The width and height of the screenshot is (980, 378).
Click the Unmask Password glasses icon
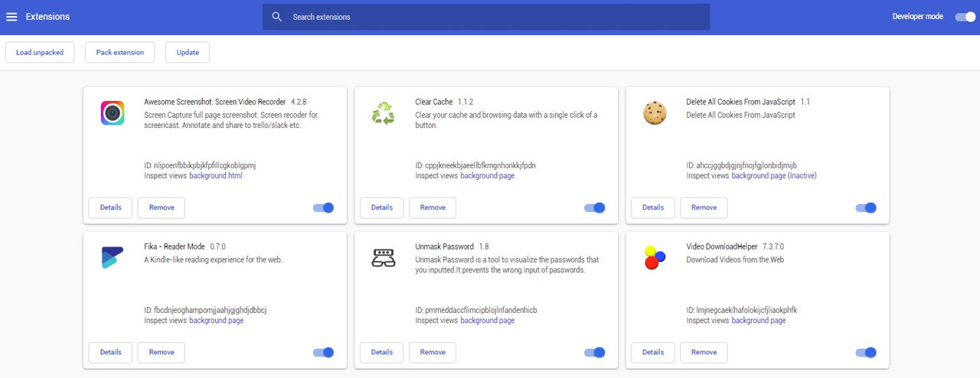pyautogui.click(x=384, y=258)
